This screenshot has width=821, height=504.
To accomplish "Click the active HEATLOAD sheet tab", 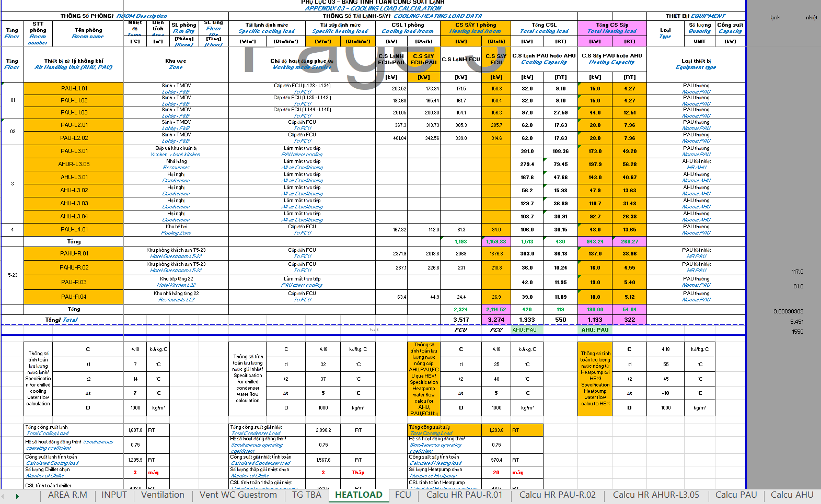I will pos(359,495).
